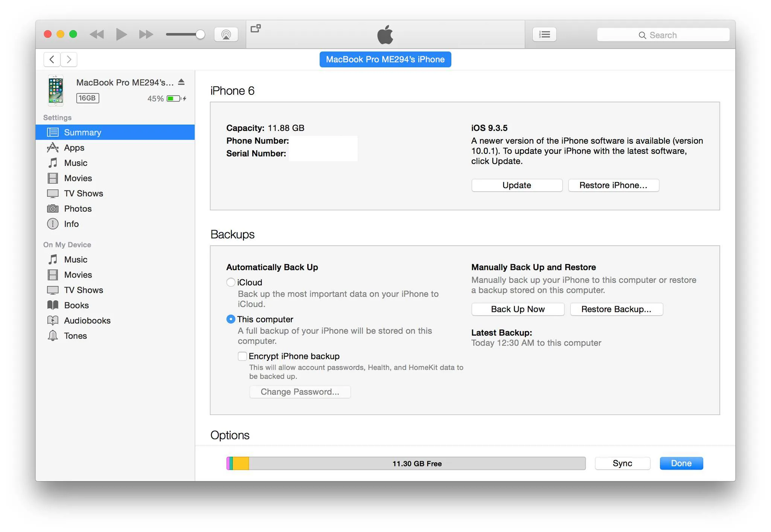This screenshot has height=532, width=771.
Task: Open Movies under On My Device
Action: 115,275
